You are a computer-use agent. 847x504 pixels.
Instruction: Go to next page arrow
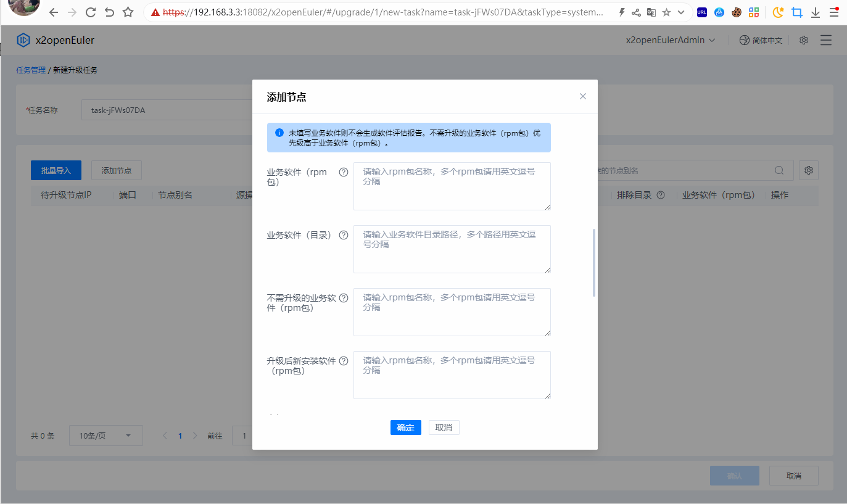195,436
